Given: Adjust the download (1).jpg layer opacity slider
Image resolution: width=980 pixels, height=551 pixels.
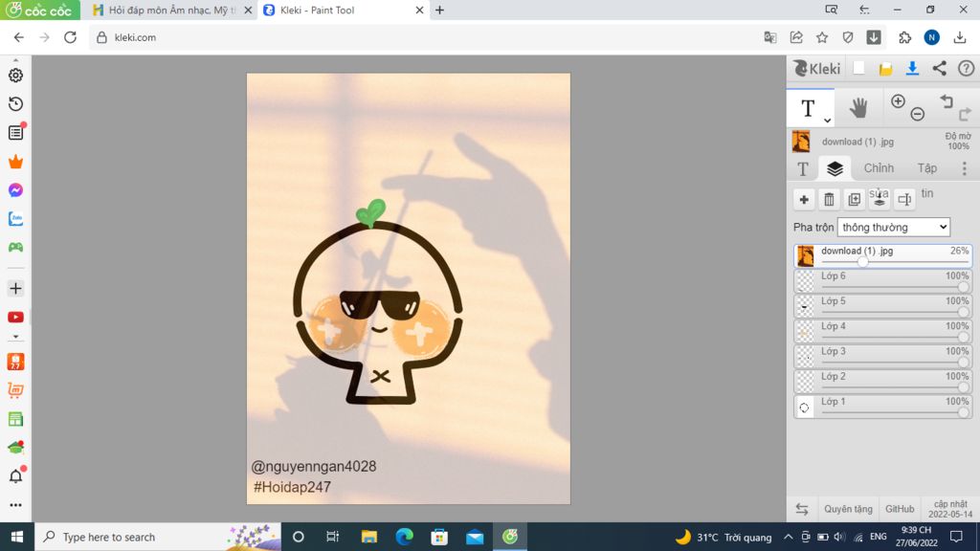Looking at the screenshot, I should point(862,261).
